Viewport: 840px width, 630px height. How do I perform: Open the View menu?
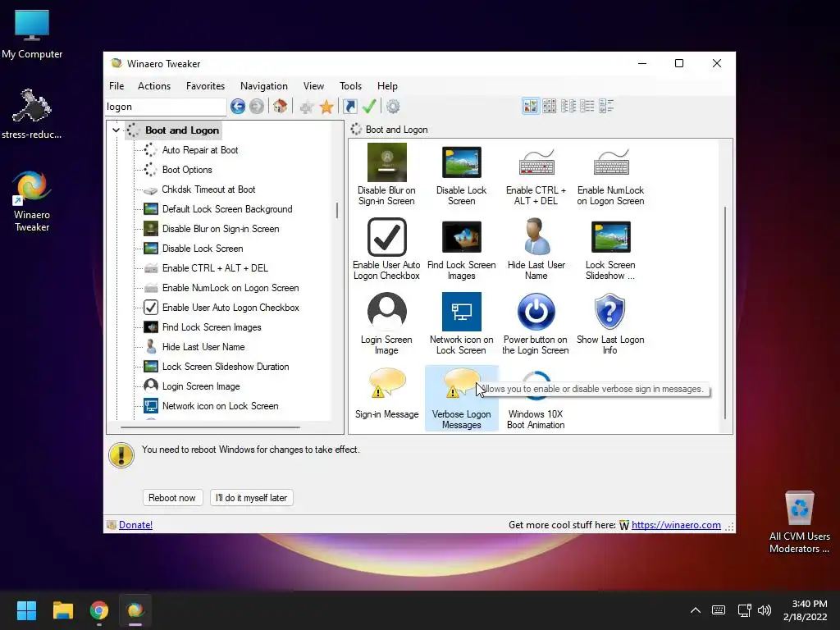click(313, 86)
